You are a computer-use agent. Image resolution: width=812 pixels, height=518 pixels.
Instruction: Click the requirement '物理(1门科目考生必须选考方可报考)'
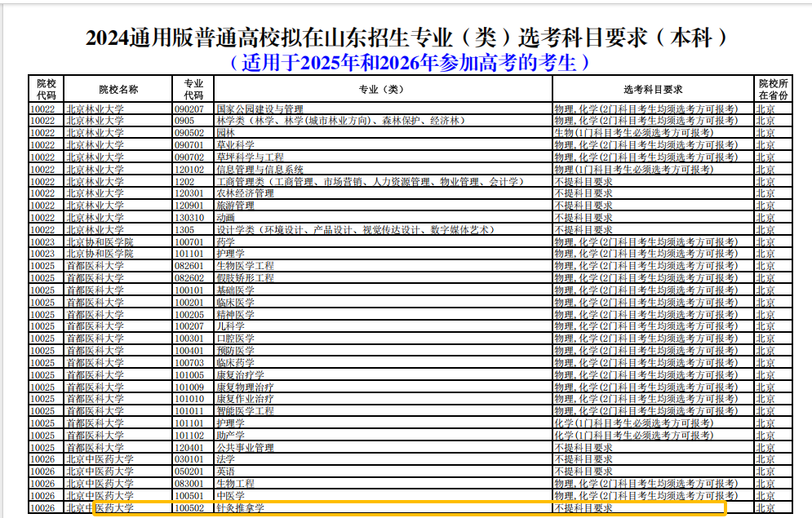(634, 169)
